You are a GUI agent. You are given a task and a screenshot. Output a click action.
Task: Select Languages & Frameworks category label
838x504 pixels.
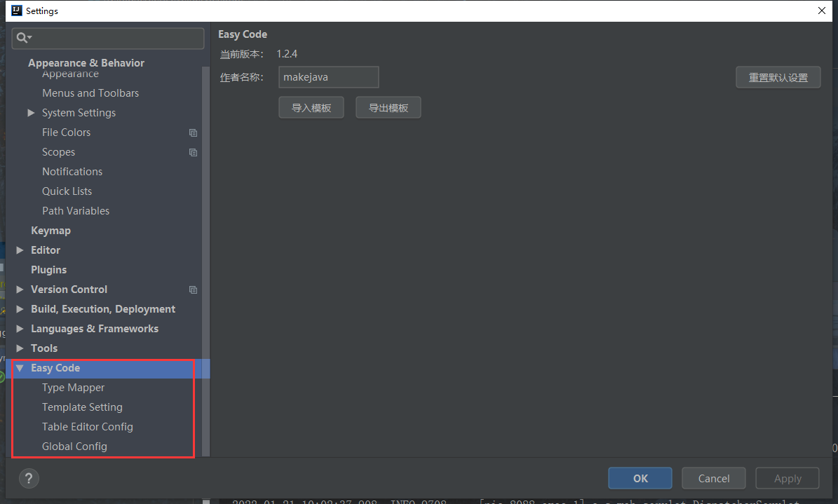click(x=95, y=329)
